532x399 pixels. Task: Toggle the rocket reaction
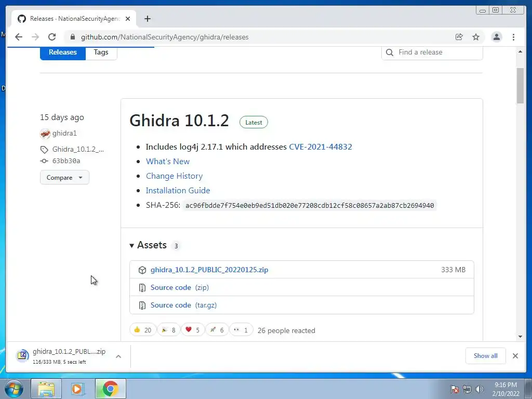[x=217, y=330]
